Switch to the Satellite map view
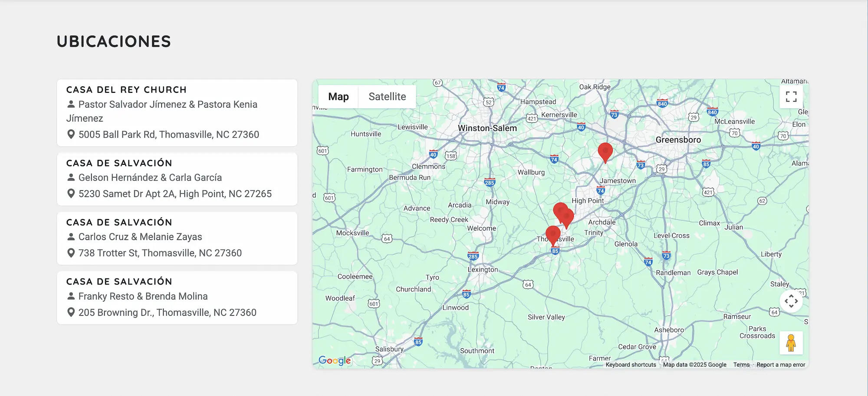Screen dimensions: 868x396 (387, 97)
